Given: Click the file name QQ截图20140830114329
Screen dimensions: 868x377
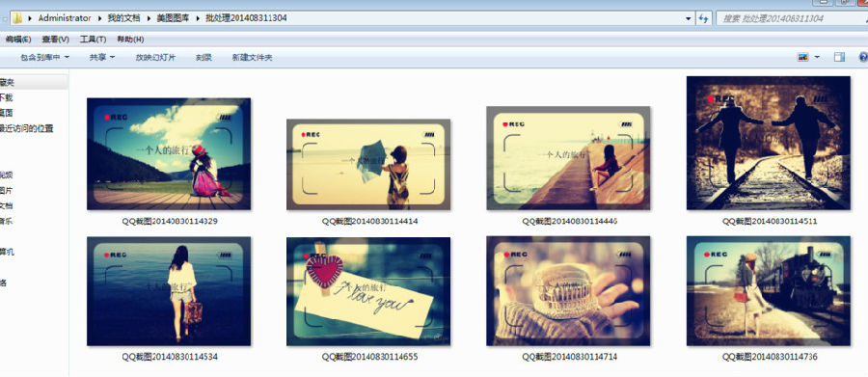Looking at the screenshot, I should (170, 221).
